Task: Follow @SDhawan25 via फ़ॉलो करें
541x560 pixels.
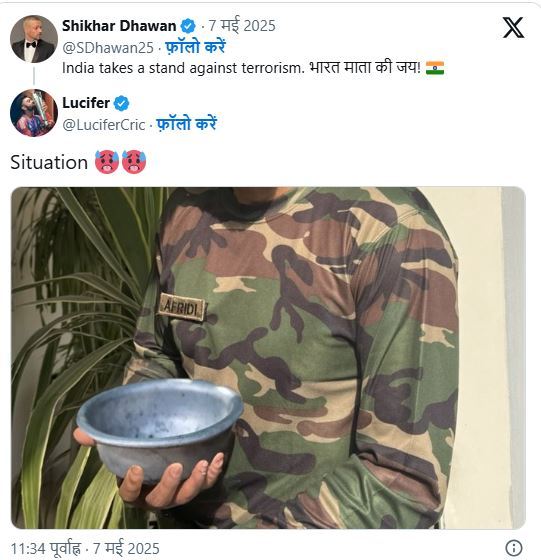Action: pyautogui.click(x=195, y=48)
